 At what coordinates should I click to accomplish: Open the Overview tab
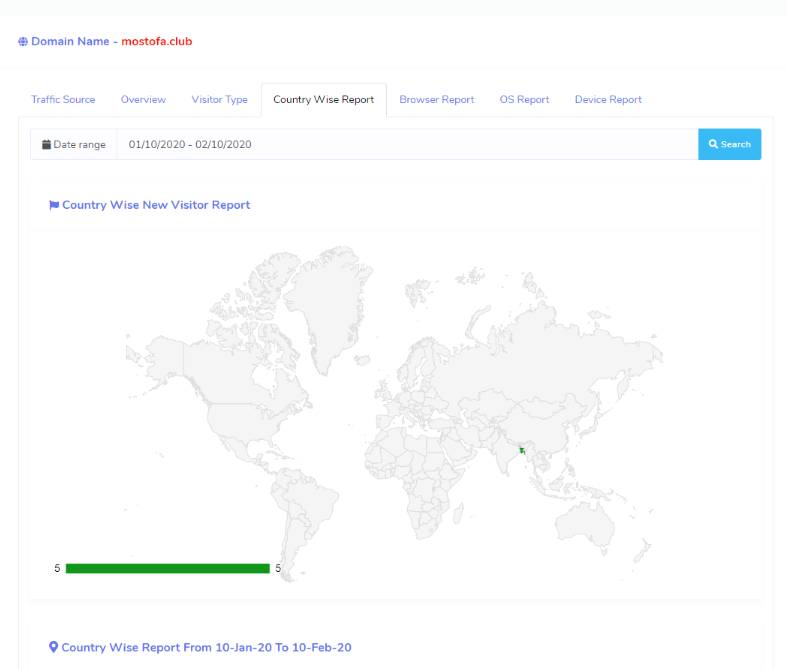pyautogui.click(x=143, y=100)
